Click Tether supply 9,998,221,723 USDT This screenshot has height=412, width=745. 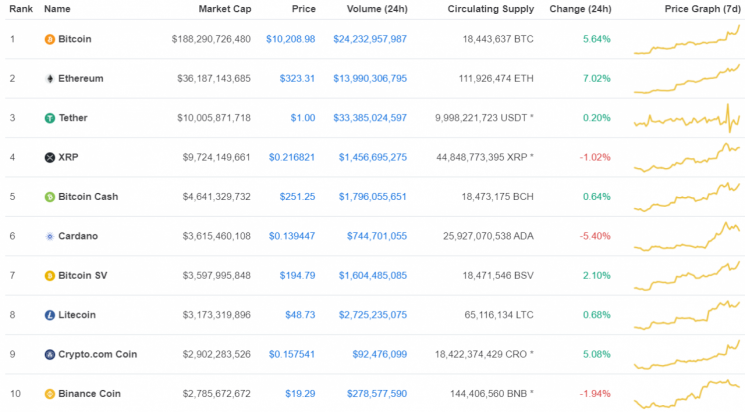click(x=484, y=118)
